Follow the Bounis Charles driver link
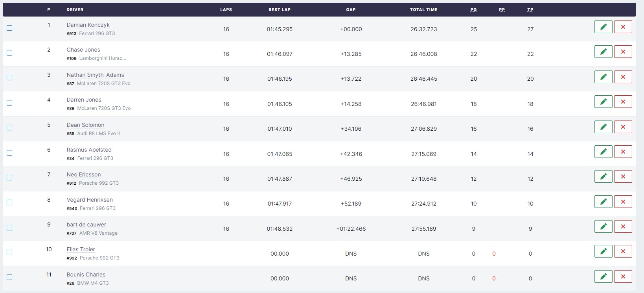The width and height of the screenshot is (644, 293). click(86, 274)
